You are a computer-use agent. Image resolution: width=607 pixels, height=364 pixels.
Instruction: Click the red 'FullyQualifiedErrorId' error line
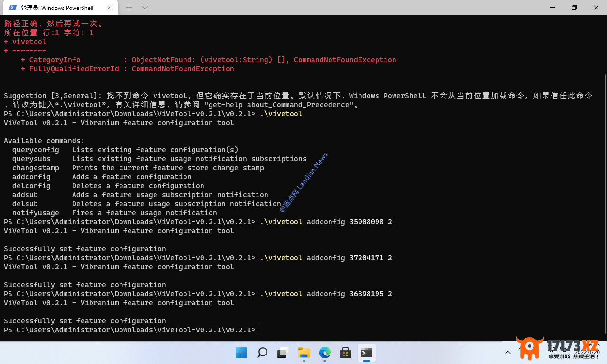coord(128,69)
